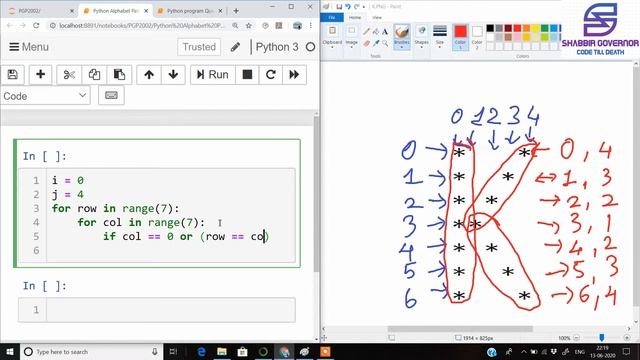Select the Magnifier tool in Paint
The image size is (640, 360).
tap(385, 43)
